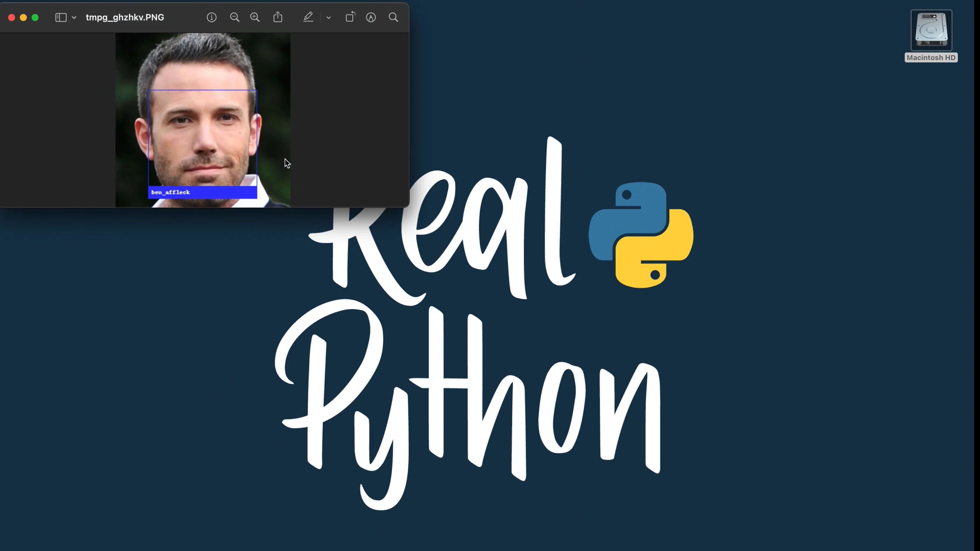Image resolution: width=980 pixels, height=551 pixels.
Task: Expand the highlight pen options chevron
Action: coord(329,17)
